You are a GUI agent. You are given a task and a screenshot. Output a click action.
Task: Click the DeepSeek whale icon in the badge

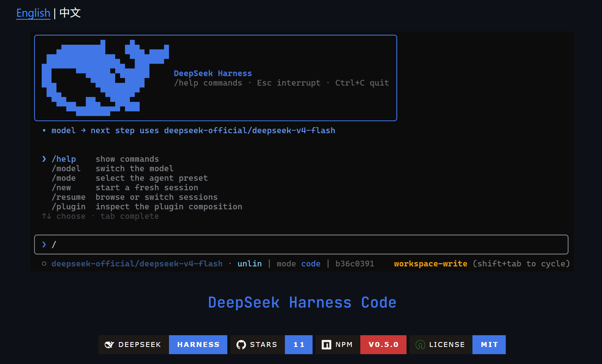pos(109,345)
